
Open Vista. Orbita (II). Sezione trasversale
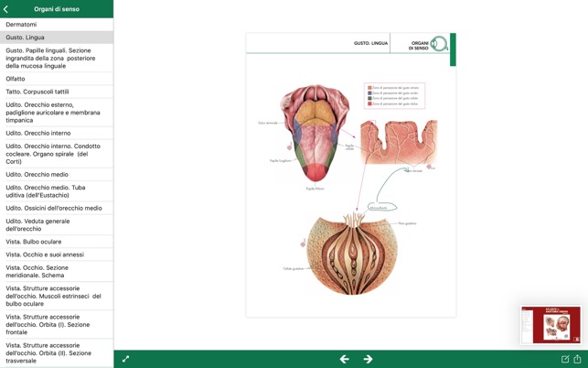tap(57, 353)
